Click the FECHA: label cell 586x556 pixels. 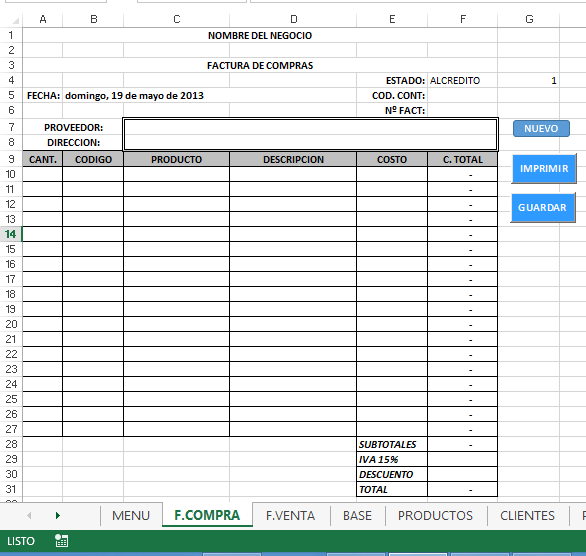tap(43, 96)
